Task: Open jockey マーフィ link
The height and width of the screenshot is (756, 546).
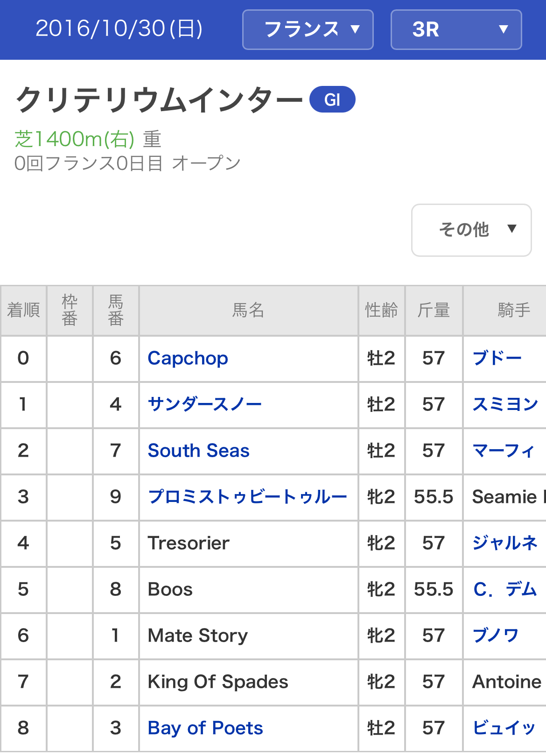Action: [x=503, y=451]
